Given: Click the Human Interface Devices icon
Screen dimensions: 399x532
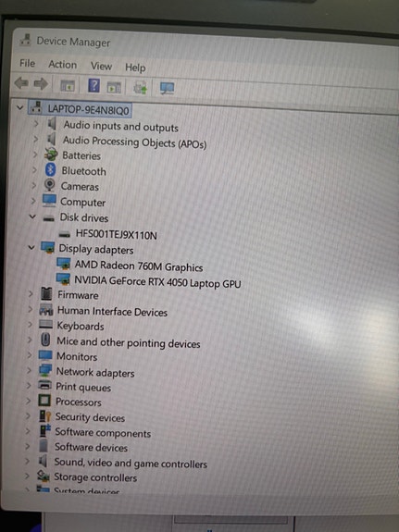Looking at the screenshot, I should (x=46, y=309).
